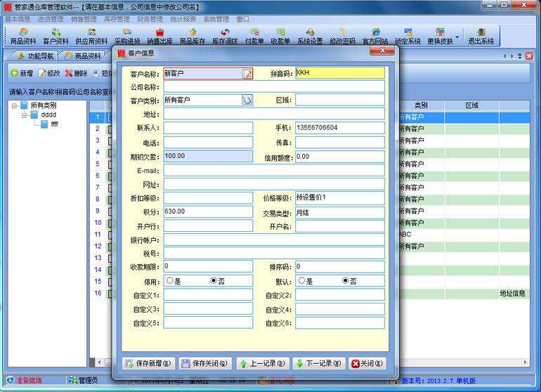
Task: Close the current tab with red X icon
Action: point(529,56)
